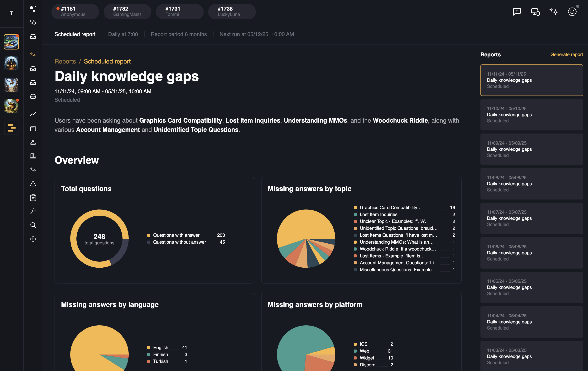
Task: Click the devices icon in top bar
Action: [x=535, y=12]
